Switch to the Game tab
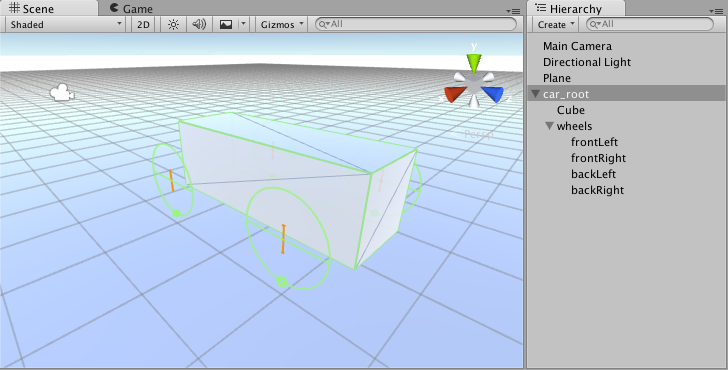 click(131, 8)
